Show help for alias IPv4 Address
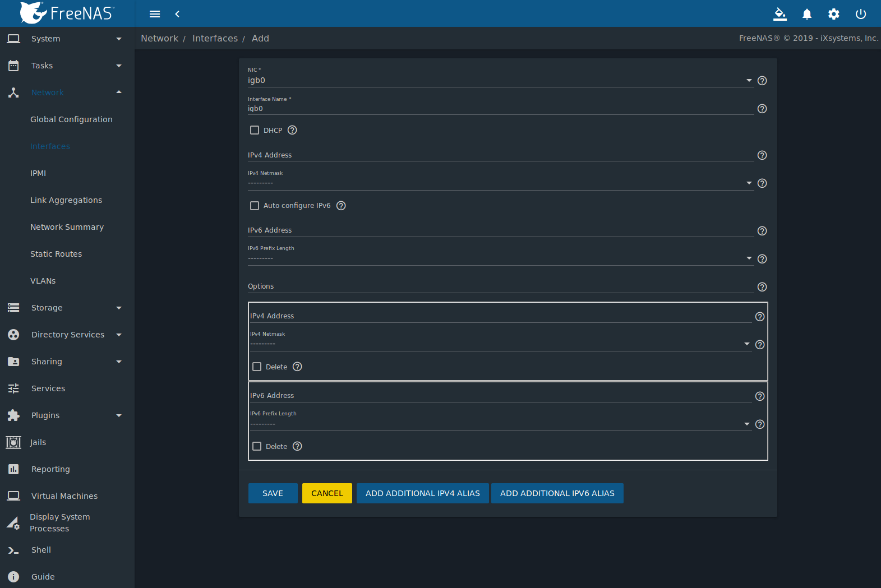 (x=760, y=317)
